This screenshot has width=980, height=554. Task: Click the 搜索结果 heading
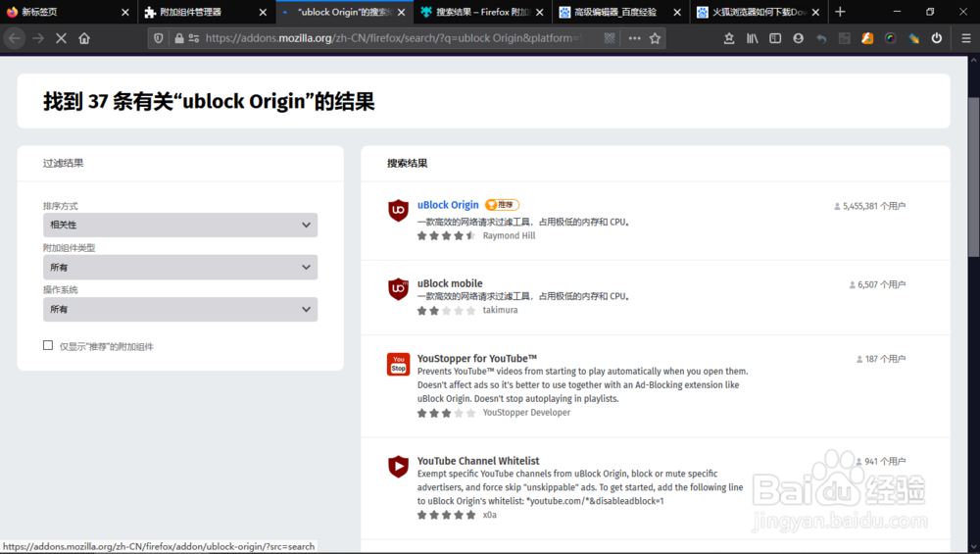pyautogui.click(x=407, y=163)
